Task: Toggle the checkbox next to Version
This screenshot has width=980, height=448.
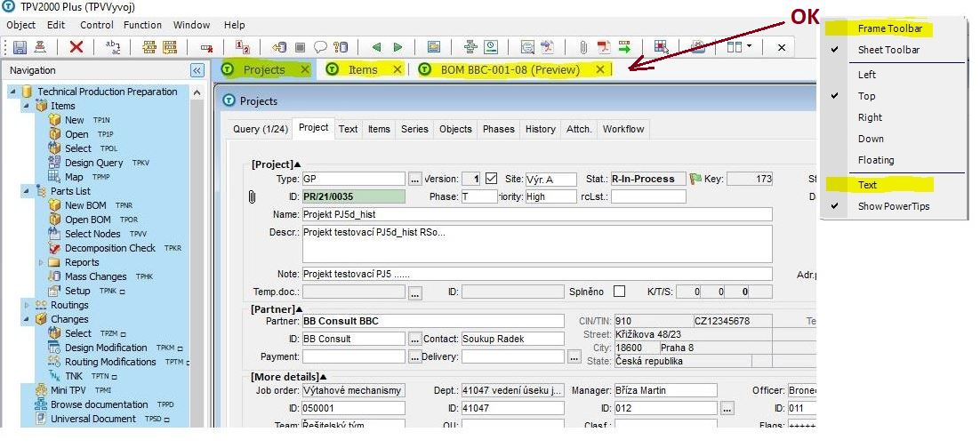Action: tap(491, 179)
